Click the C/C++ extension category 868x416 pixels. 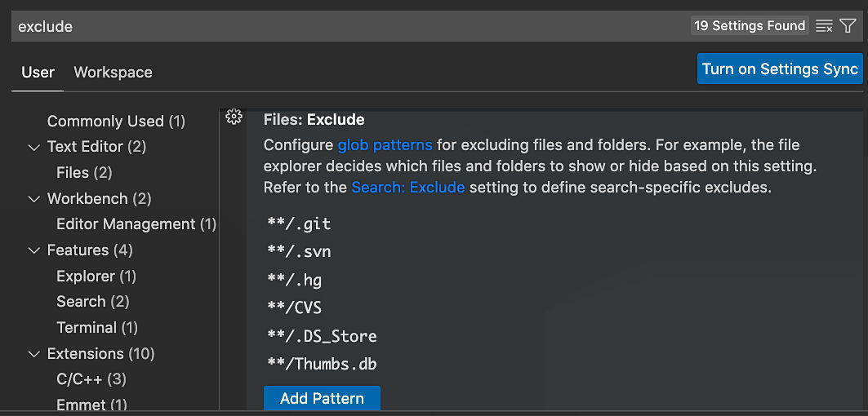coord(91,379)
